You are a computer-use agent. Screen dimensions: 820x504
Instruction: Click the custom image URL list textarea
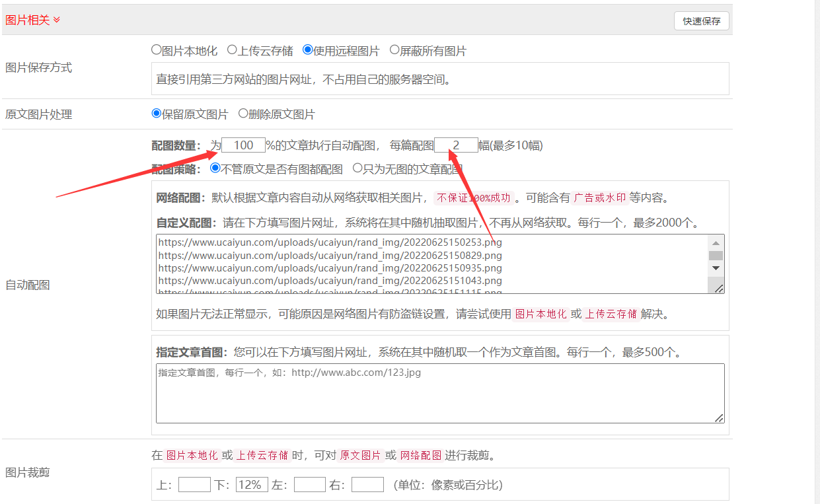coord(429,264)
